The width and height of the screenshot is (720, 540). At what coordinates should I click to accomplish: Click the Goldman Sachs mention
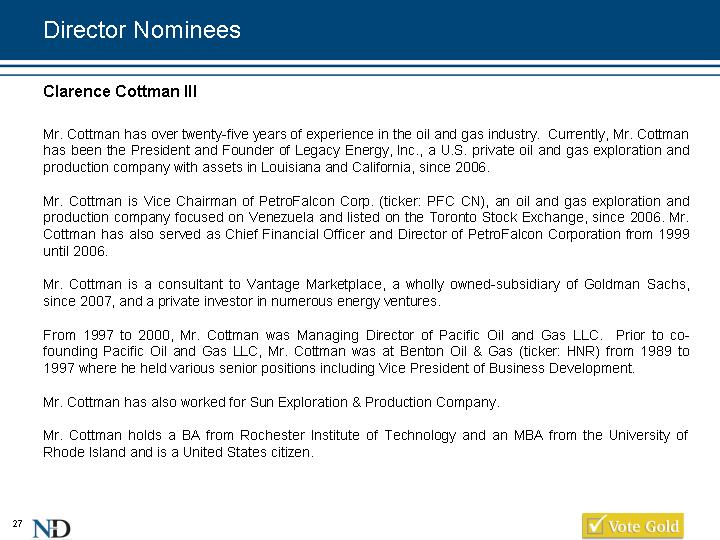click(x=636, y=285)
